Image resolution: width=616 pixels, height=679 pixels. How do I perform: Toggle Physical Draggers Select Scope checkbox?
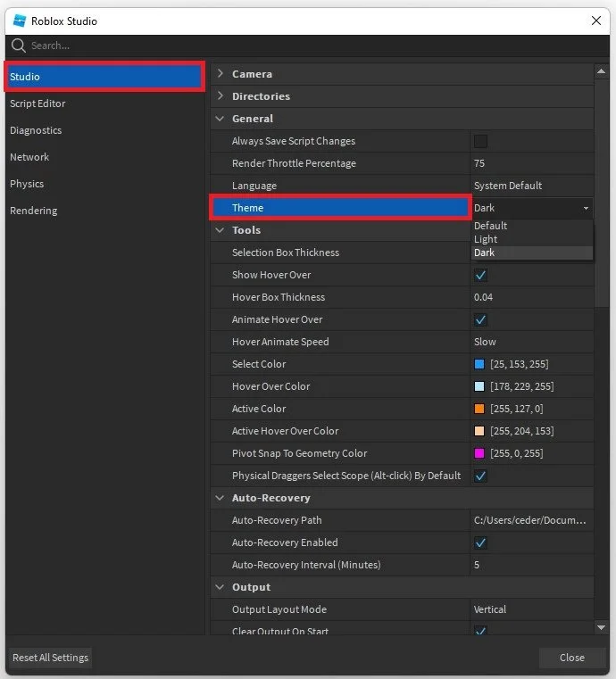coord(480,476)
